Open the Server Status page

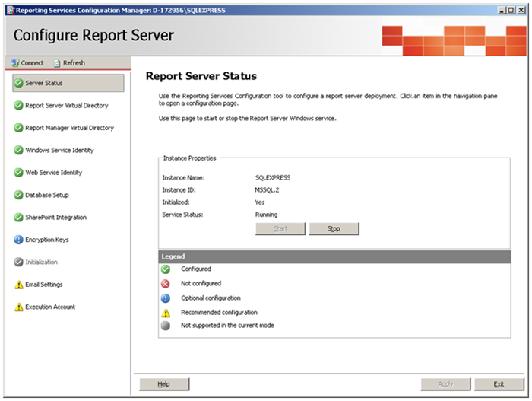(68, 83)
